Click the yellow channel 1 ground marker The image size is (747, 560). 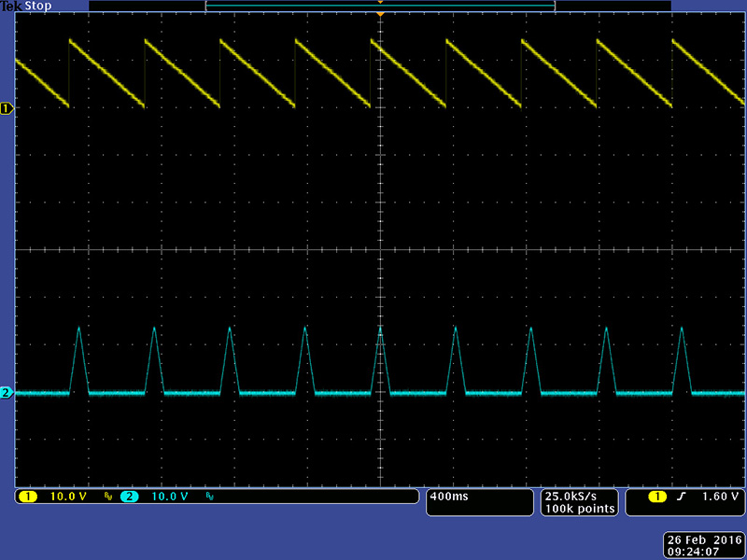pos(7,109)
